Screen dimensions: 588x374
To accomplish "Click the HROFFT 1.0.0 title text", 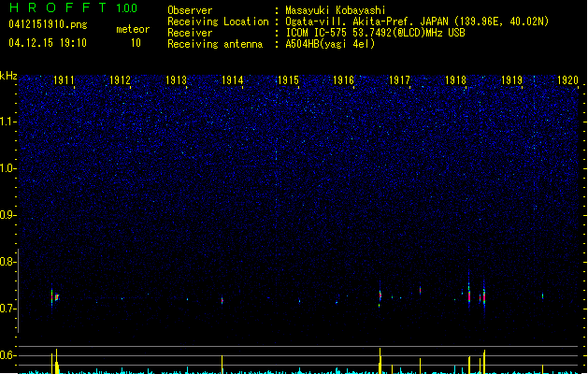I will 74,7.
